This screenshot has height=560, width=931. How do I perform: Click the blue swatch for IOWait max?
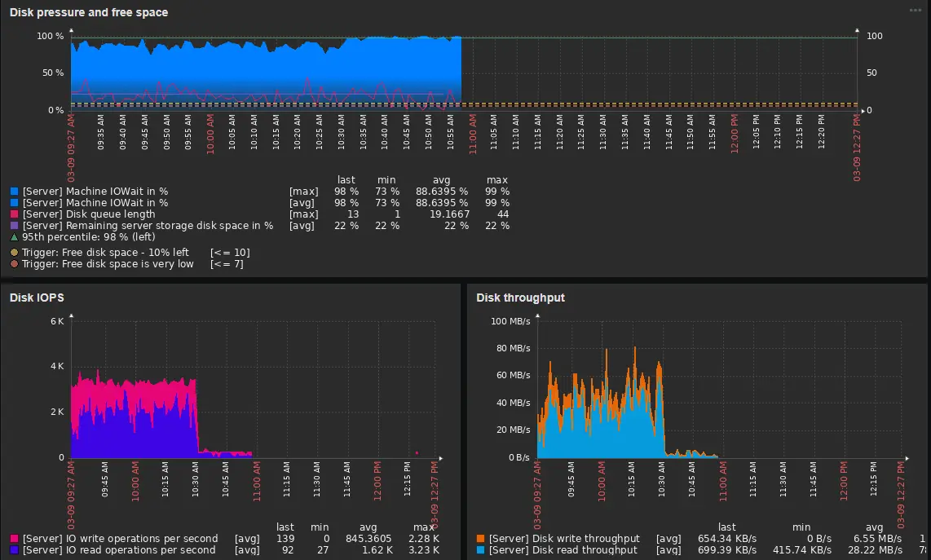pos(14,192)
